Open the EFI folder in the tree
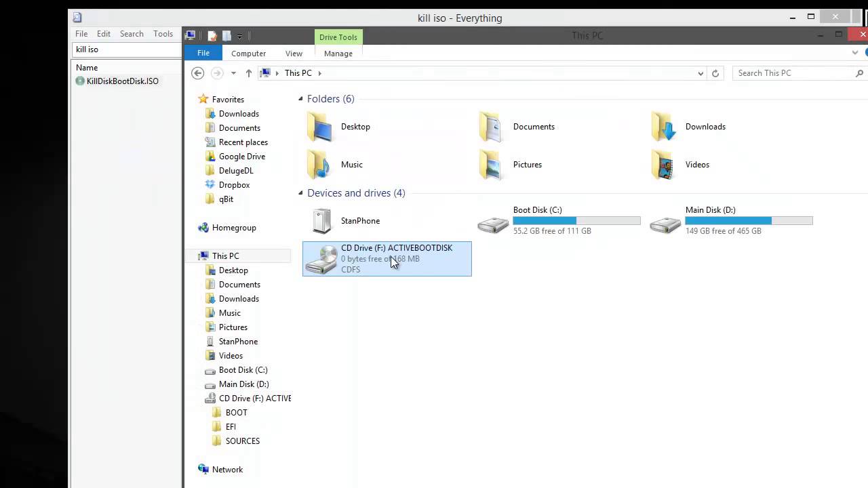 [231, 427]
